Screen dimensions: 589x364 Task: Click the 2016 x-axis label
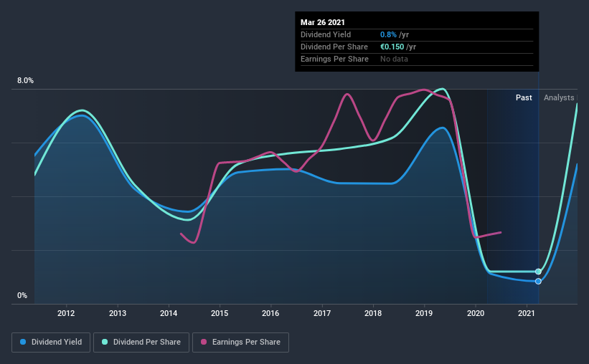(x=271, y=313)
